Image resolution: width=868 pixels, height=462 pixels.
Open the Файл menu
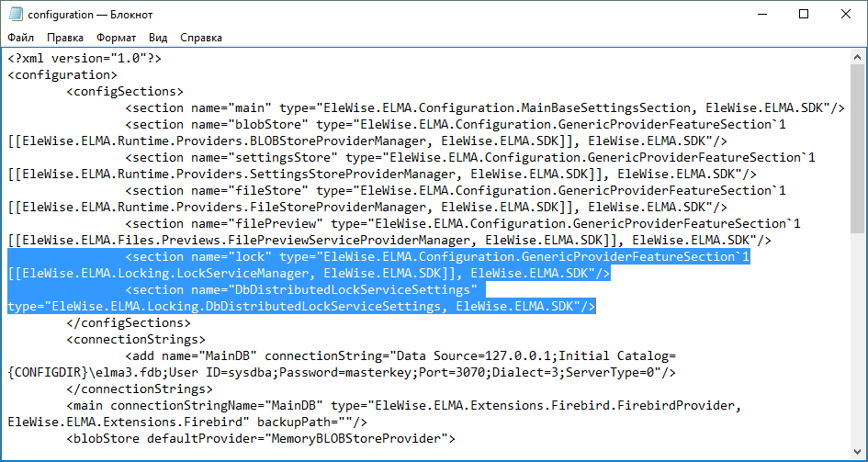pyautogui.click(x=21, y=38)
